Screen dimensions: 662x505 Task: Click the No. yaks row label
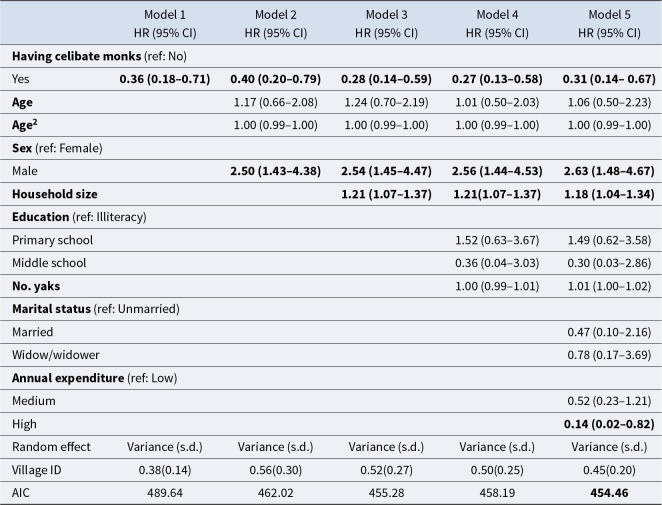point(36,286)
